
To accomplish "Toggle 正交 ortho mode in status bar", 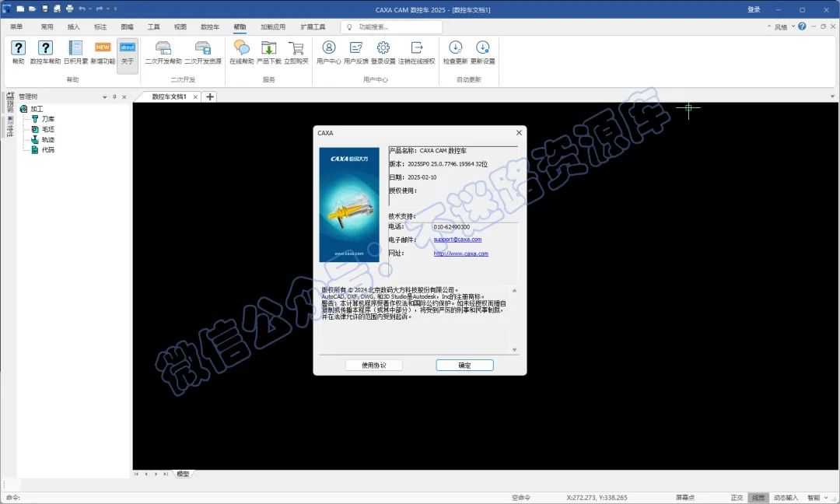I will click(737, 498).
